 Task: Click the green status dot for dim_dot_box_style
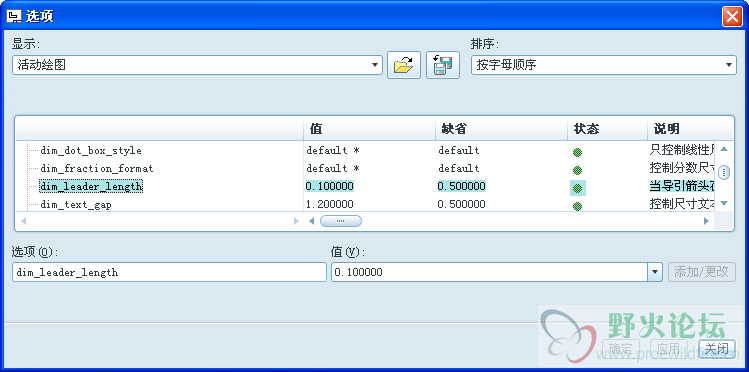pos(578,152)
